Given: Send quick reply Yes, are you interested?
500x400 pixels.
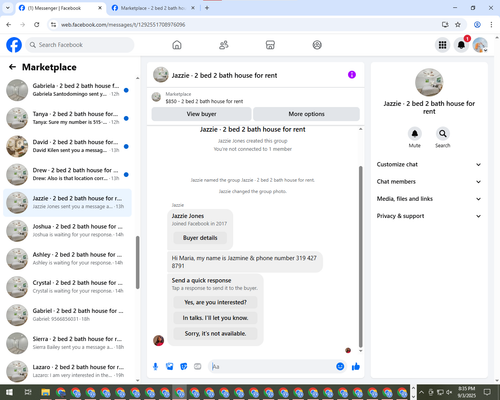Looking at the screenshot, I should click(215, 302).
